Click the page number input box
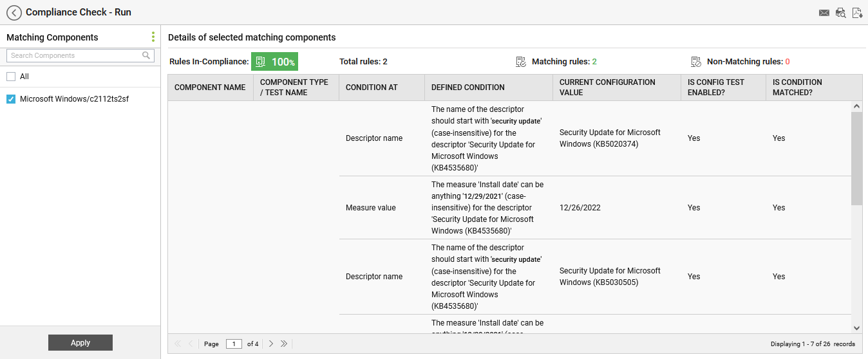Image resolution: width=868 pixels, height=359 pixels. [234, 344]
